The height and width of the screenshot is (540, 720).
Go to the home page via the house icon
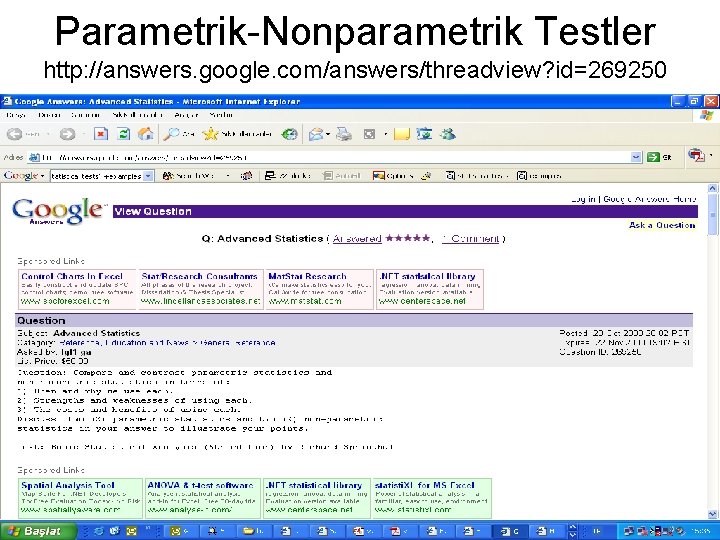click(x=146, y=134)
